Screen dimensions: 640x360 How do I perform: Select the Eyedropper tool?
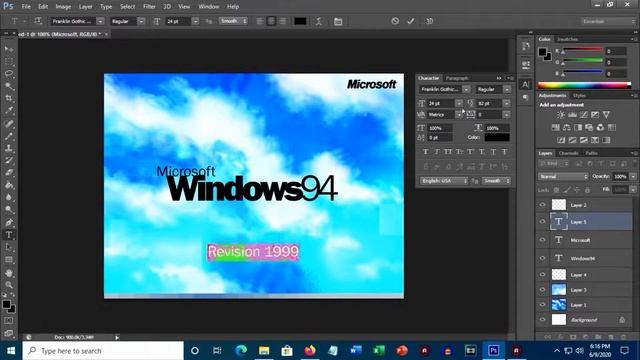pos(9,111)
